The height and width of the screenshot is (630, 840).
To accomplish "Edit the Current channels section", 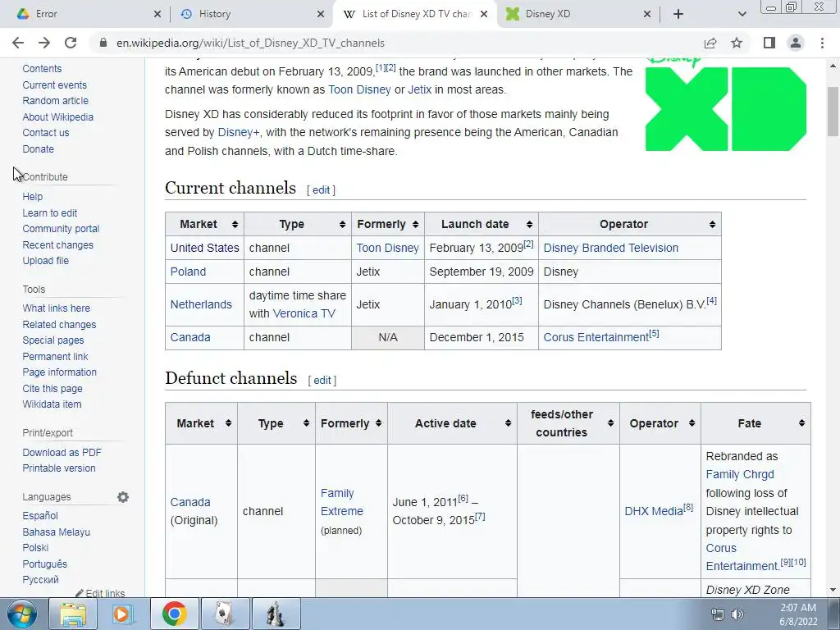I will tap(321, 189).
